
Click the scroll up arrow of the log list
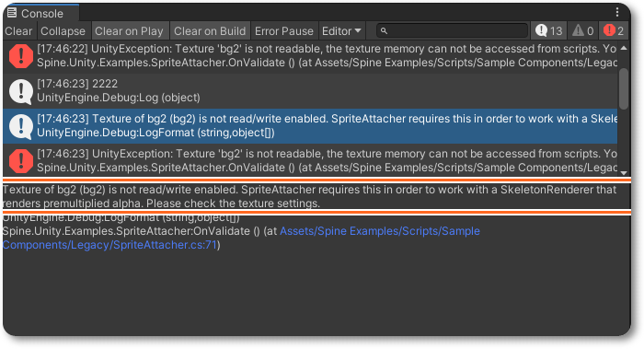point(624,48)
